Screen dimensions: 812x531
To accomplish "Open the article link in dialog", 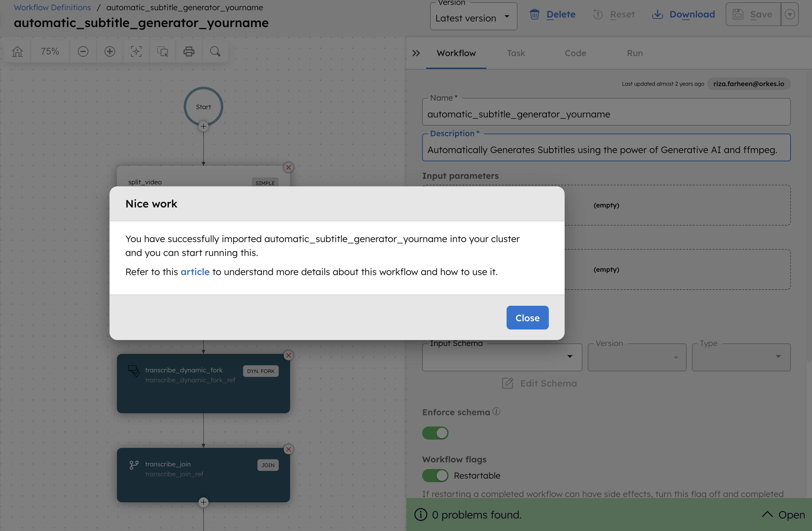I will pos(195,272).
